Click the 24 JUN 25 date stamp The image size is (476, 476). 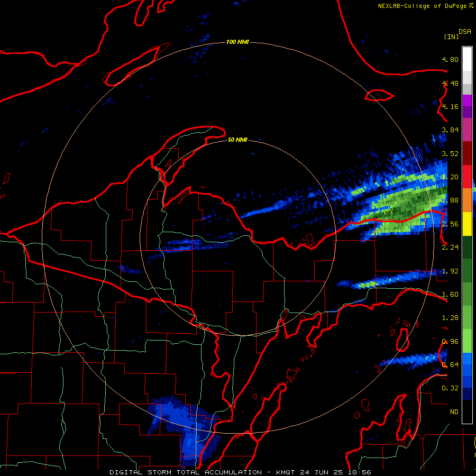click(x=322, y=472)
